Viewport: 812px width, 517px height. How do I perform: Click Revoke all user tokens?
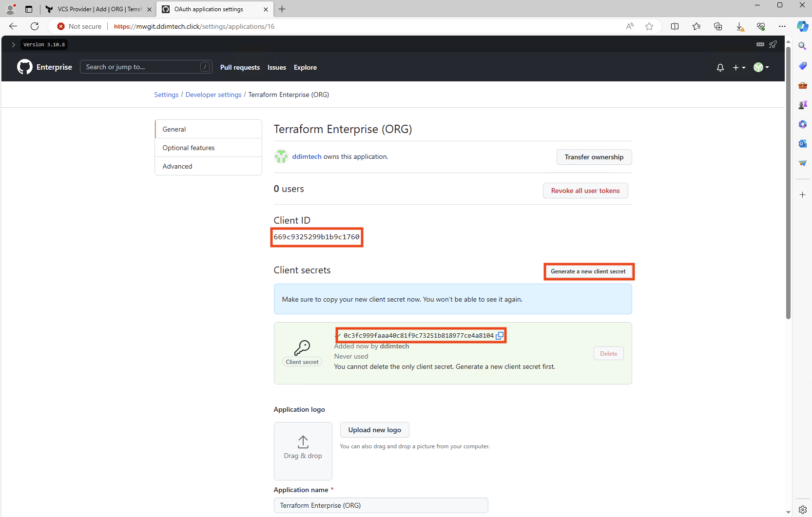point(585,191)
